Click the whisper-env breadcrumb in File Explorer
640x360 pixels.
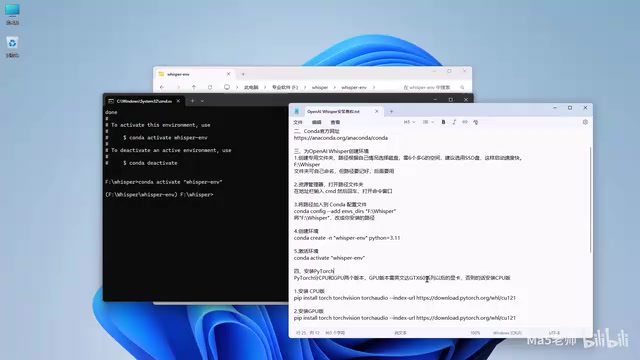(x=354, y=88)
